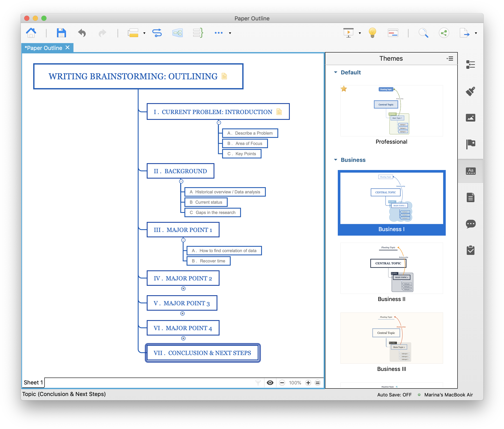Insert a relationship with curved arrow icon
504x429 pixels.
click(x=157, y=33)
